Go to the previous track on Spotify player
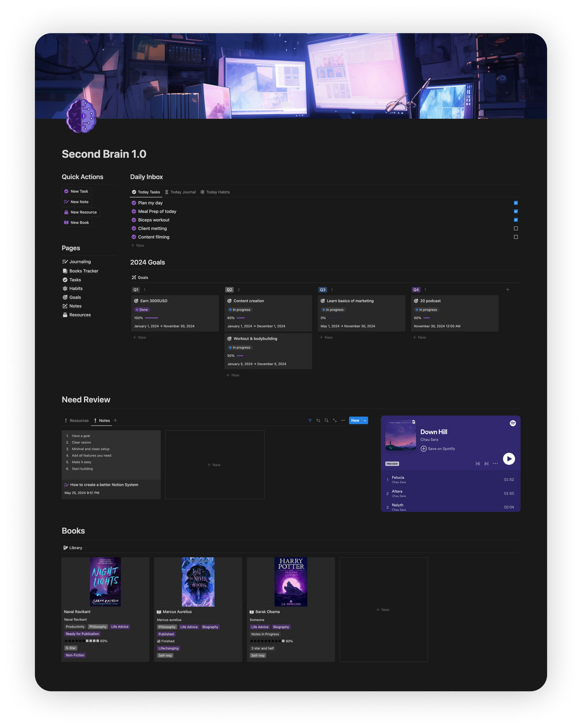This screenshot has width=582, height=728. 478,464
